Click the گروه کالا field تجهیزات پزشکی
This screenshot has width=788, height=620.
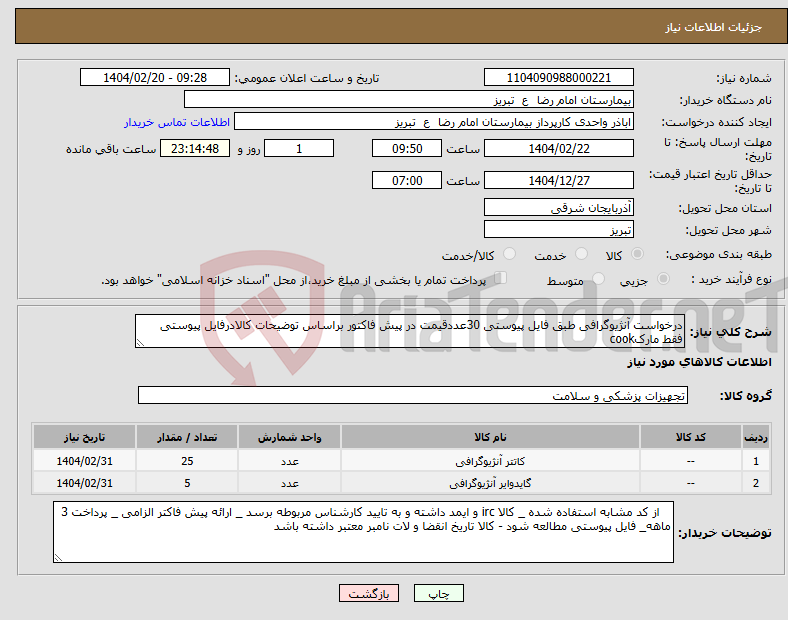[413, 395]
